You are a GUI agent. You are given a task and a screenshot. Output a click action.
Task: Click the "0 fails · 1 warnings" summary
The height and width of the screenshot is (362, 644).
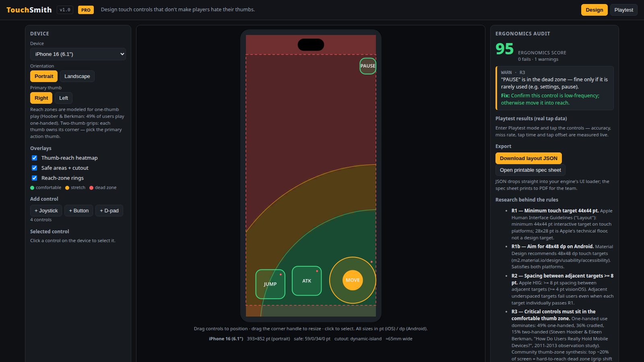coord(538,60)
